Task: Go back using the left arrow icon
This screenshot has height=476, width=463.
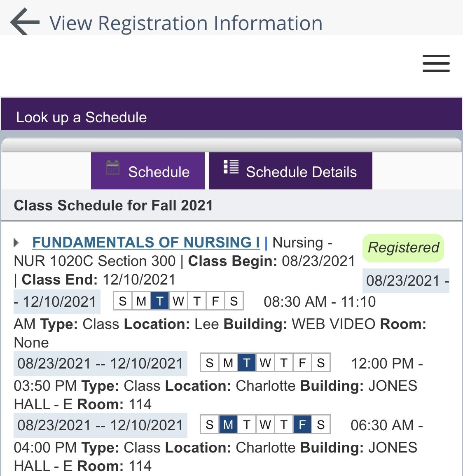Action: [25, 21]
